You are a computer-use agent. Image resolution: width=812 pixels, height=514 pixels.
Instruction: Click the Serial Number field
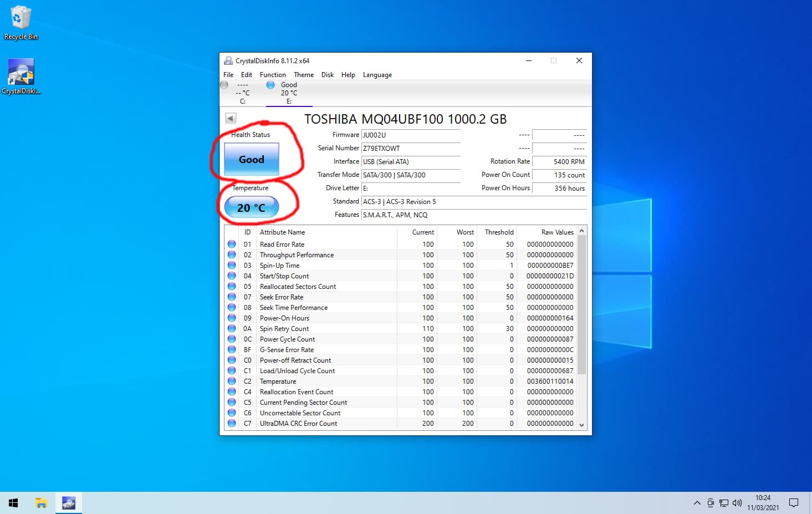[411, 148]
